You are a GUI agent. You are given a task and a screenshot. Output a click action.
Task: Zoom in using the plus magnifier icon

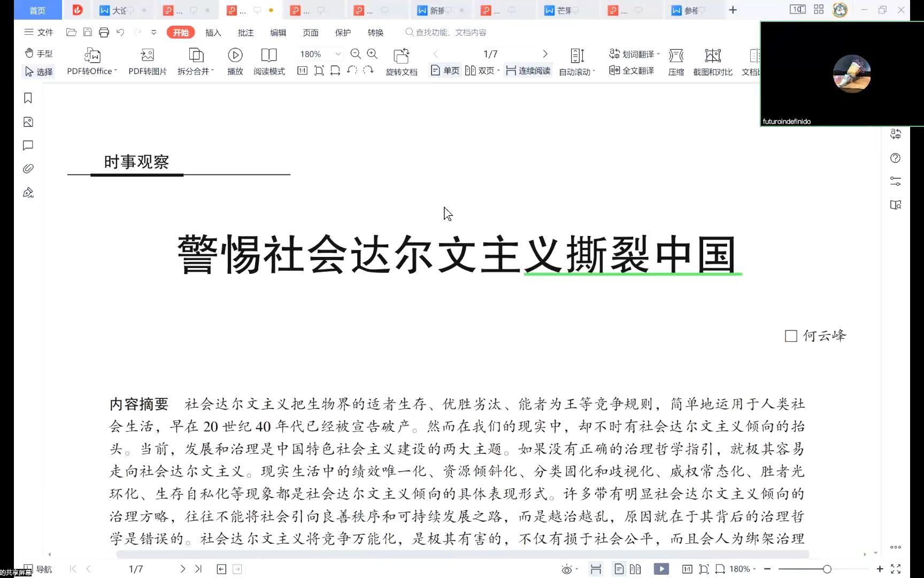(x=372, y=54)
